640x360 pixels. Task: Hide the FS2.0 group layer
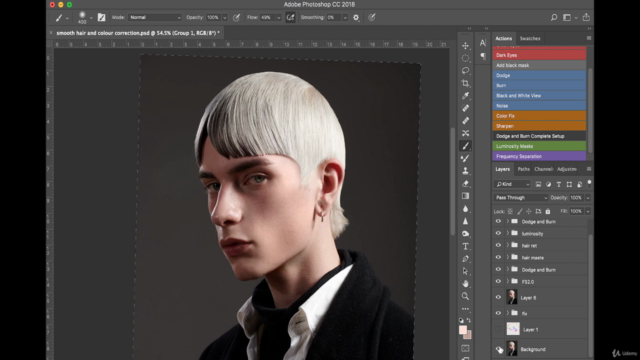(498, 281)
